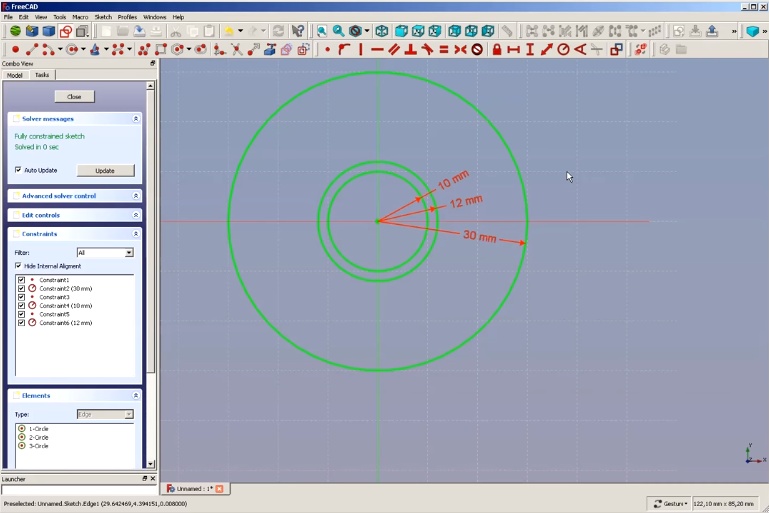Click the What's This help icon
The image size is (769, 513).
298,31
